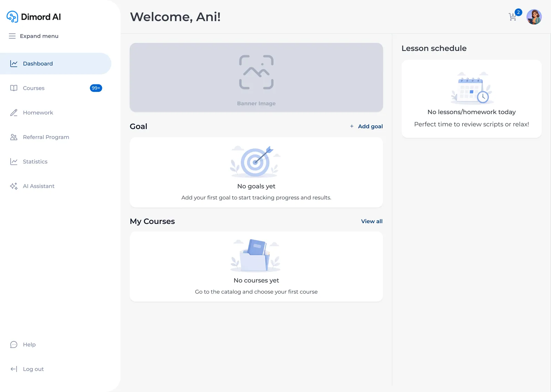The width and height of the screenshot is (551, 392).
Task: Click the Goal section heading
Action: point(138,126)
